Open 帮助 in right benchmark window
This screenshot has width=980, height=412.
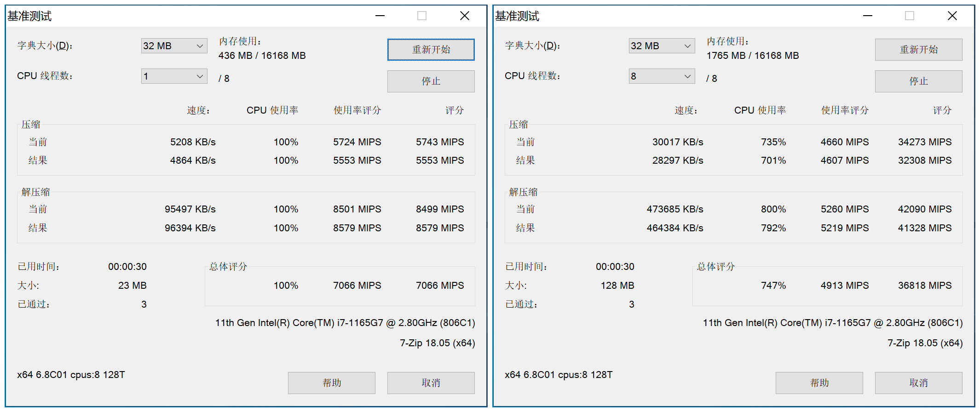(819, 383)
